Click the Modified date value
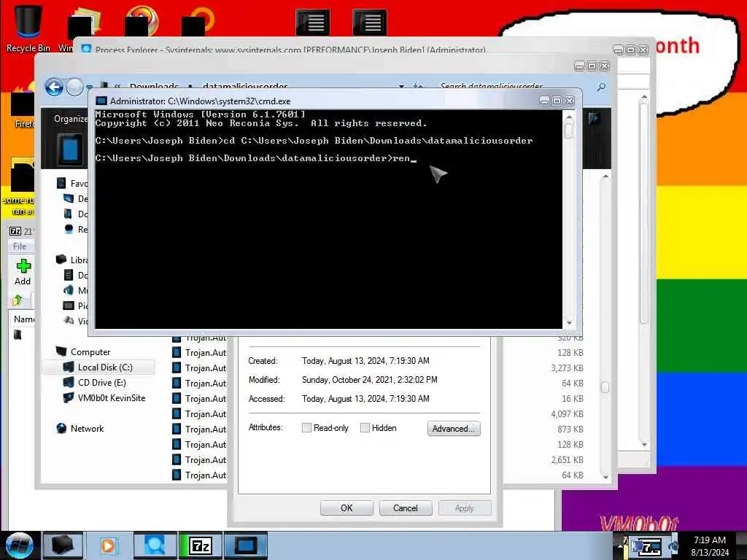This screenshot has height=560, width=747. pyautogui.click(x=369, y=380)
